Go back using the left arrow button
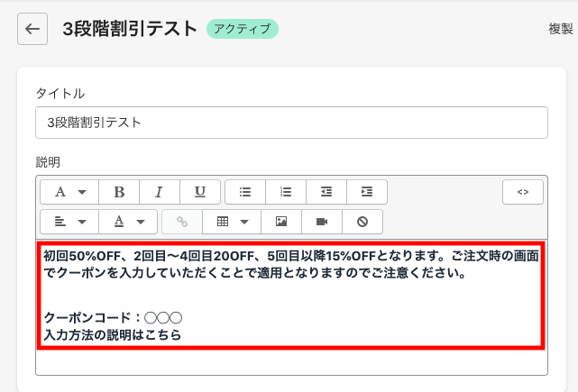The width and height of the screenshot is (578, 392). tap(32, 29)
